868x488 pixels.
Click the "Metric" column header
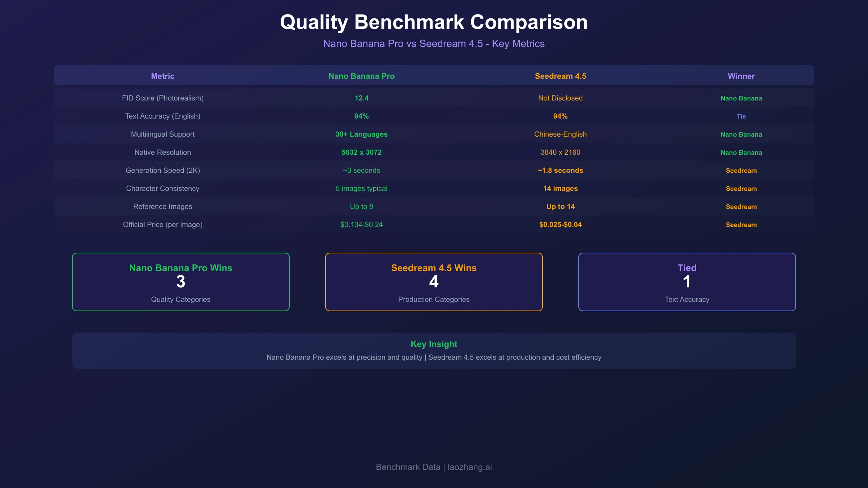(163, 76)
